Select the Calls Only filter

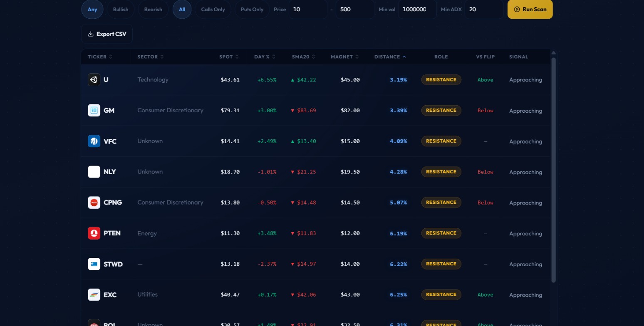pos(213,9)
